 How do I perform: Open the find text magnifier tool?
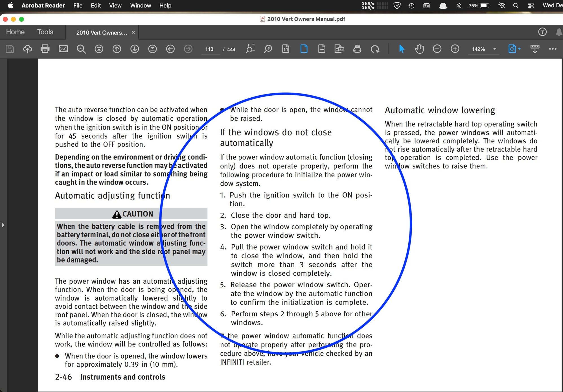tap(81, 49)
